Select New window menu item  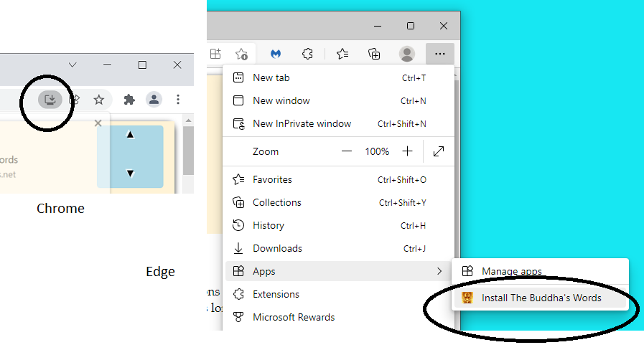coord(338,100)
